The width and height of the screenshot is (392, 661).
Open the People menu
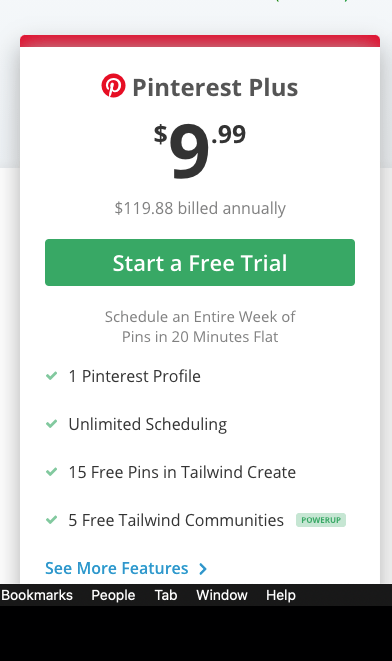coord(113,595)
